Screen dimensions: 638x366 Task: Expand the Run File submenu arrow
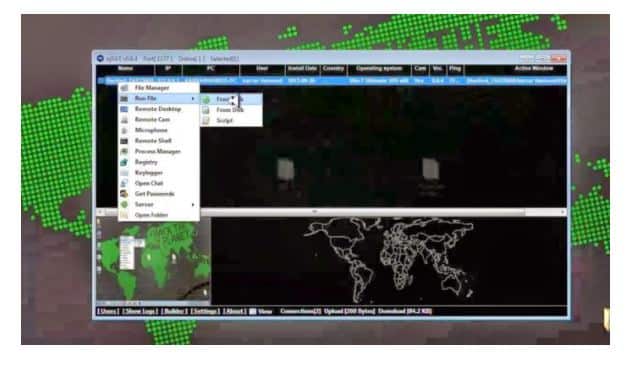pyautogui.click(x=193, y=99)
